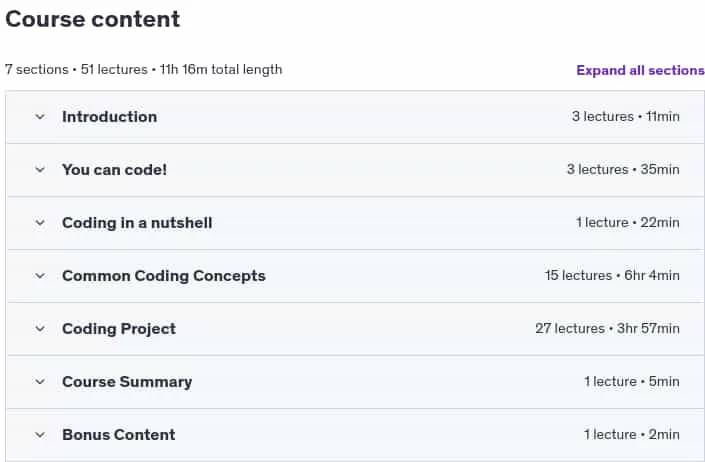Click the chevron next to Coding Project

tap(40, 329)
